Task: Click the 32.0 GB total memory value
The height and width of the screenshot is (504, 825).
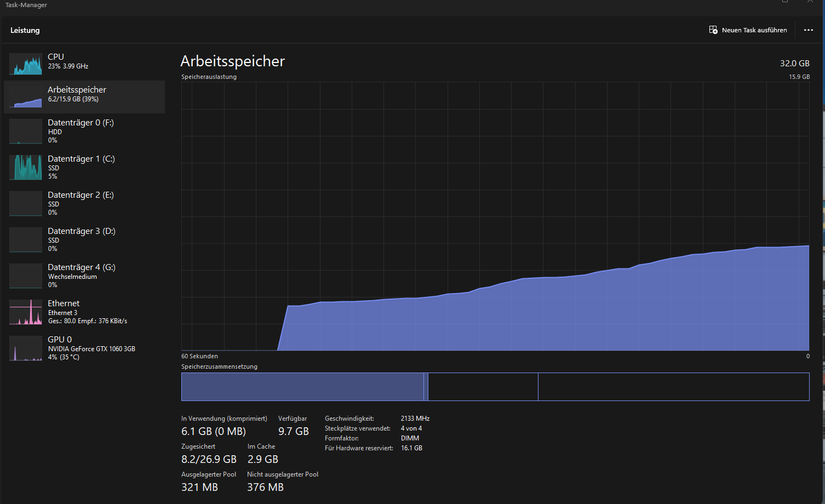Action: pos(795,64)
